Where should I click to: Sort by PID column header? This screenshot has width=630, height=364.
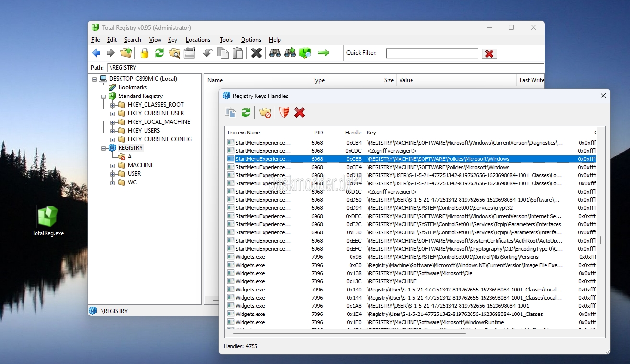click(309, 133)
